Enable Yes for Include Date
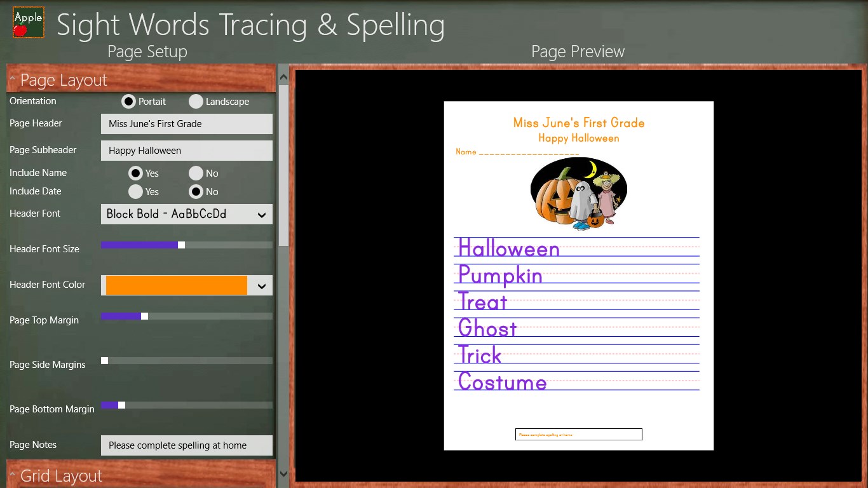 tap(135, 191)
